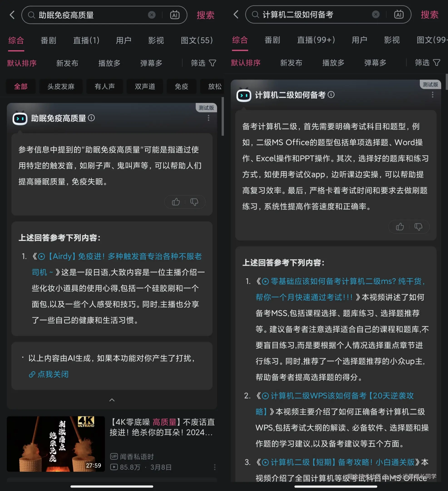This screenshot has height=491, width=448.
Task: Select the 有人声 filter chip
Action: [104, 86]
